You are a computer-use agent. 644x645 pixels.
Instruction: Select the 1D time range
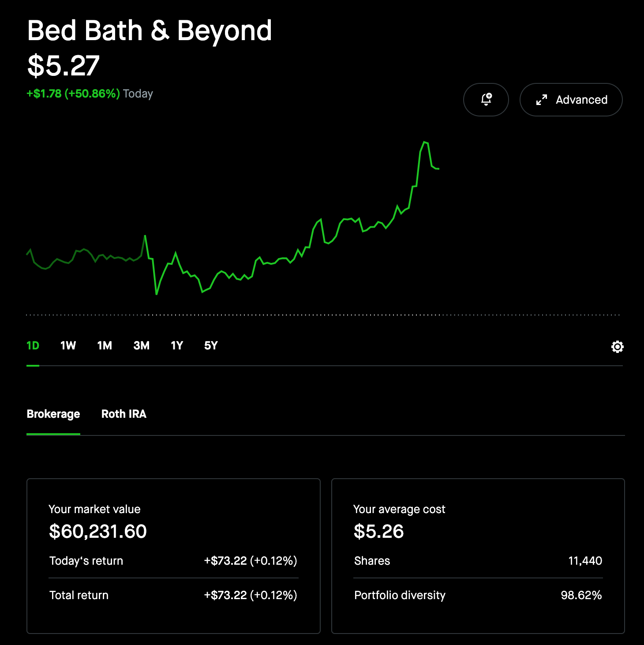tap(33, 345)
